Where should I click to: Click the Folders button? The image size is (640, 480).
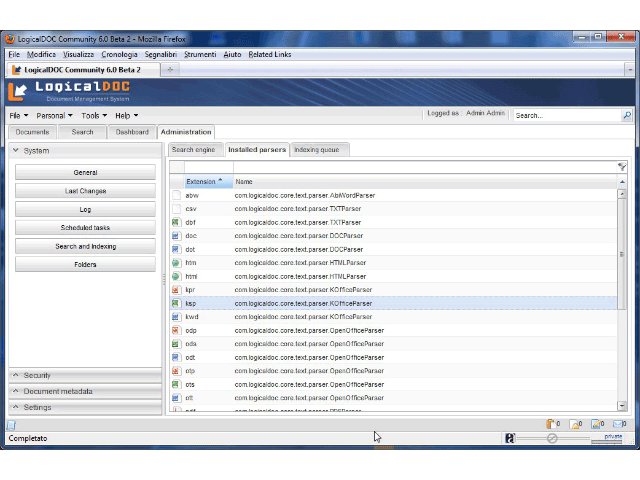point(85,264)
